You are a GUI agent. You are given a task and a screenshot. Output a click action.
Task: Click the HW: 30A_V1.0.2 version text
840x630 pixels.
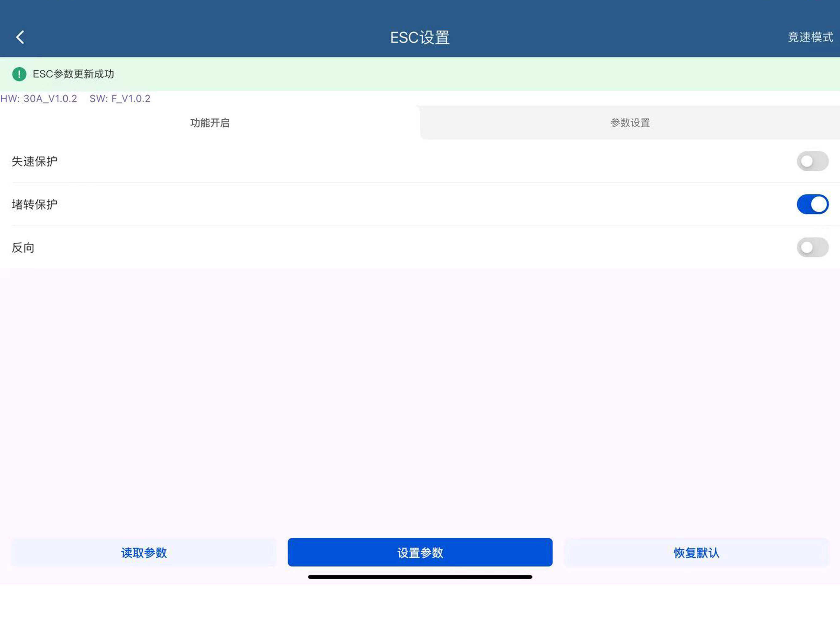click(39, 99)
